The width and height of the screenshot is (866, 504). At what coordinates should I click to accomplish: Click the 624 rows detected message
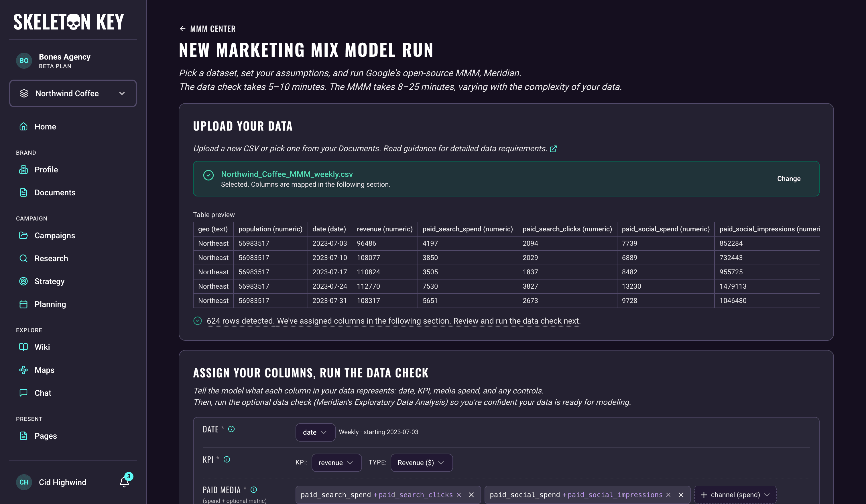(393, 321)
